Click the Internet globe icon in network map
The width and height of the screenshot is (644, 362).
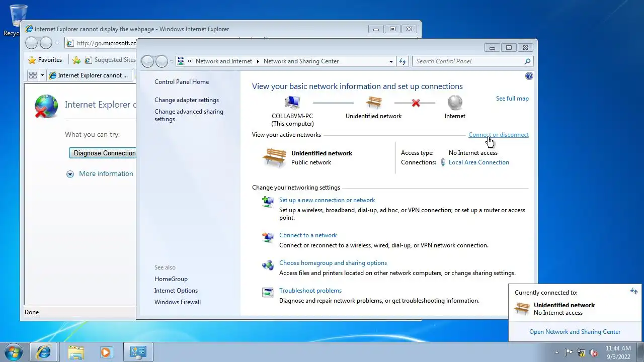click(x=455, y=103)
